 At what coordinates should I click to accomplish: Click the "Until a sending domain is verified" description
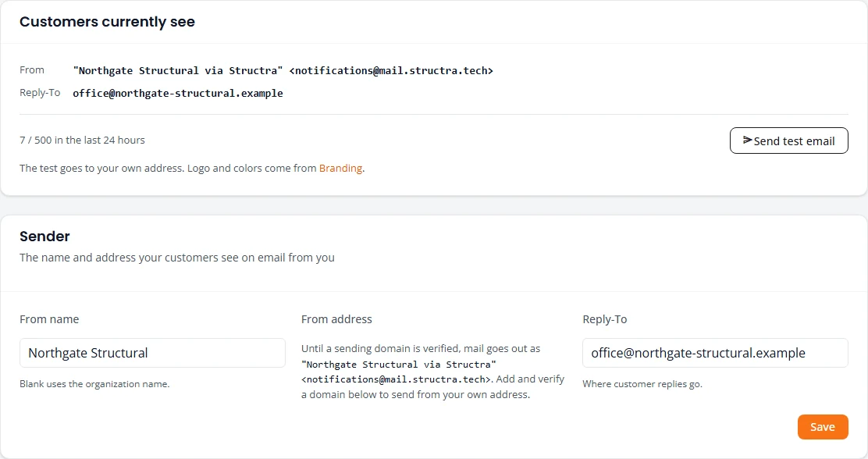point(433,372)
